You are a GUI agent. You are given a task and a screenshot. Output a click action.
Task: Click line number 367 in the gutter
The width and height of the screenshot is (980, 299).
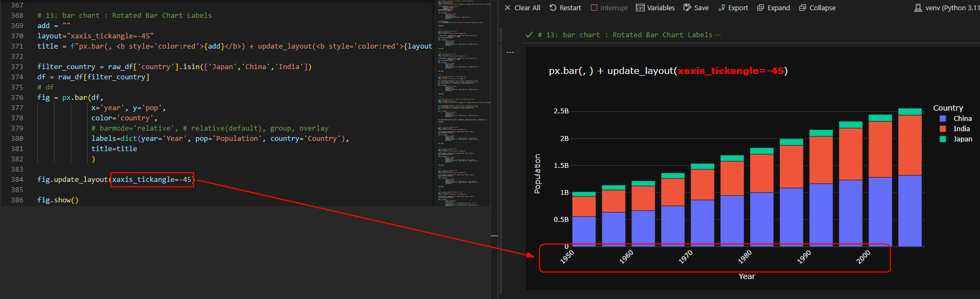[17, 5]
